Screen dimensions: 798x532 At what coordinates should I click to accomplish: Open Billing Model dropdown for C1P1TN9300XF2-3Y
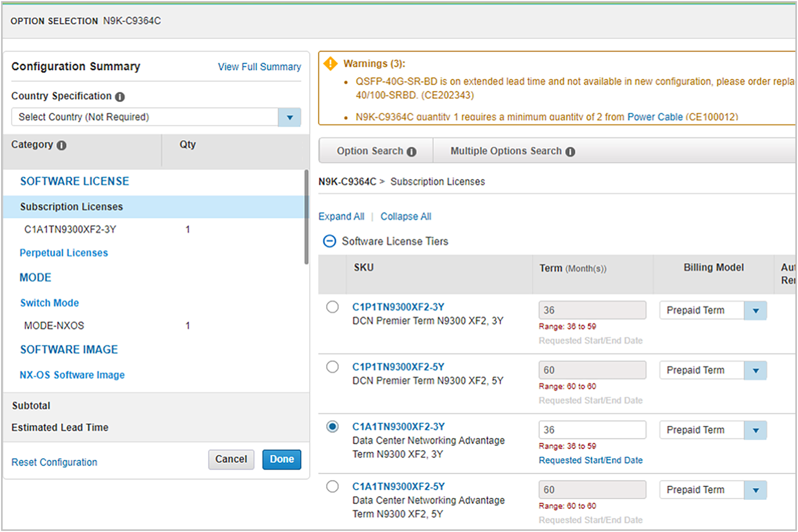755,311
